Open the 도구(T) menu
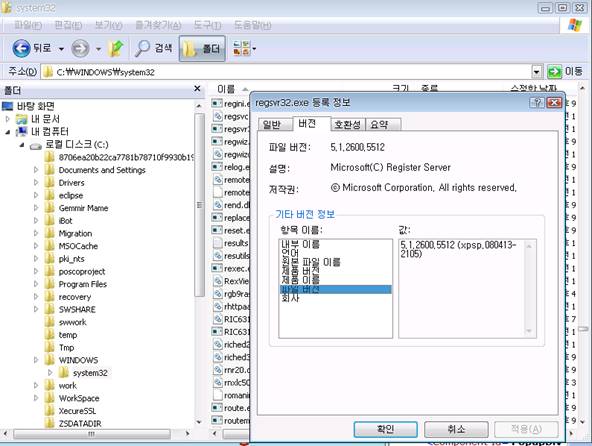 click(x=207, y=25)
